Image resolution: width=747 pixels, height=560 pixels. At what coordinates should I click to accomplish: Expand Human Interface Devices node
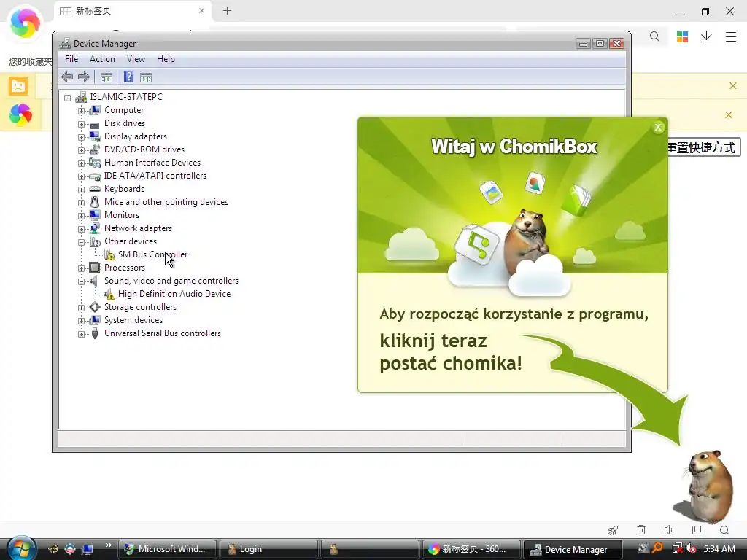pyautogui.click(x=82, y=163)
